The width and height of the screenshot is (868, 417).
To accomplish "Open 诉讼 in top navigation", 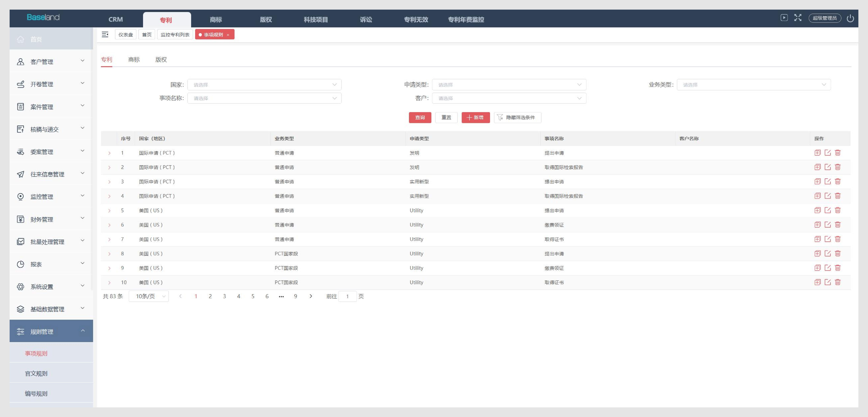I will pos(366,19).
